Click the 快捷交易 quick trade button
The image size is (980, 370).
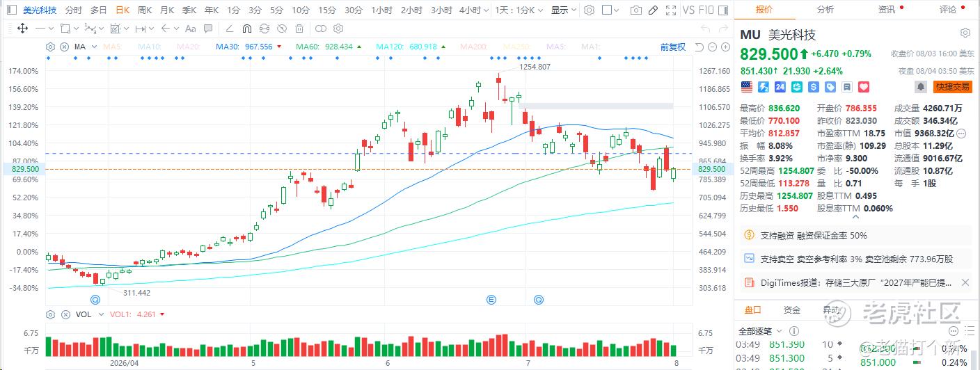tap(953, 87)
